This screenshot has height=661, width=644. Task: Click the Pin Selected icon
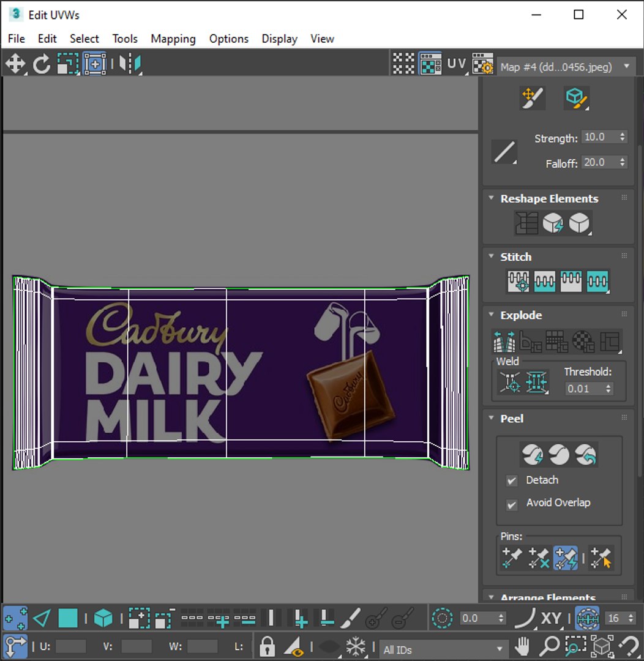(512, 558)
